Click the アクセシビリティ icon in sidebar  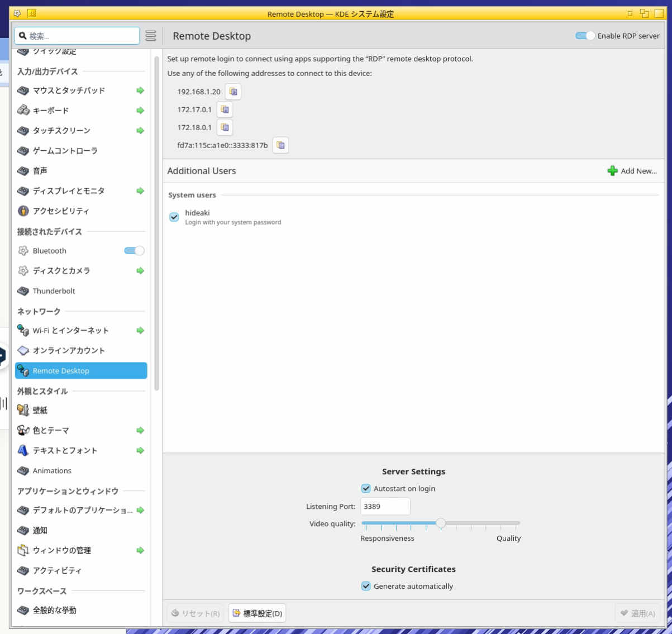click(x=23, y=211)
